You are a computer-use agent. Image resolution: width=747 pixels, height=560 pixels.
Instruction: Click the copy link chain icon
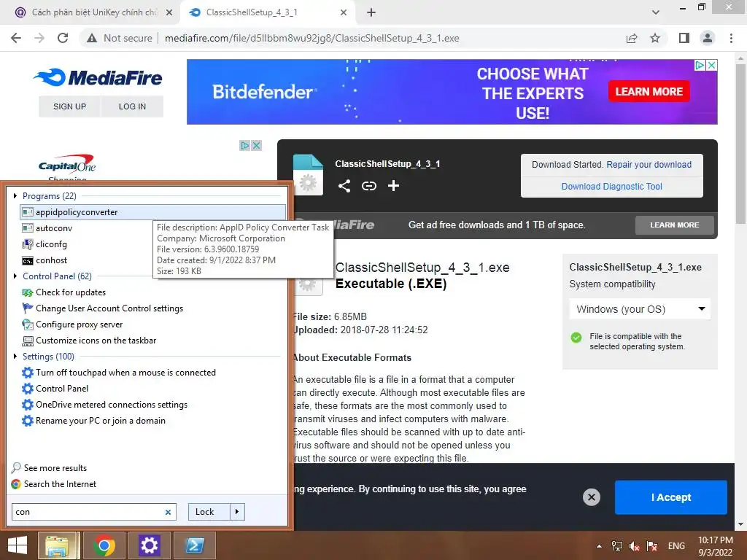point(368,186)
